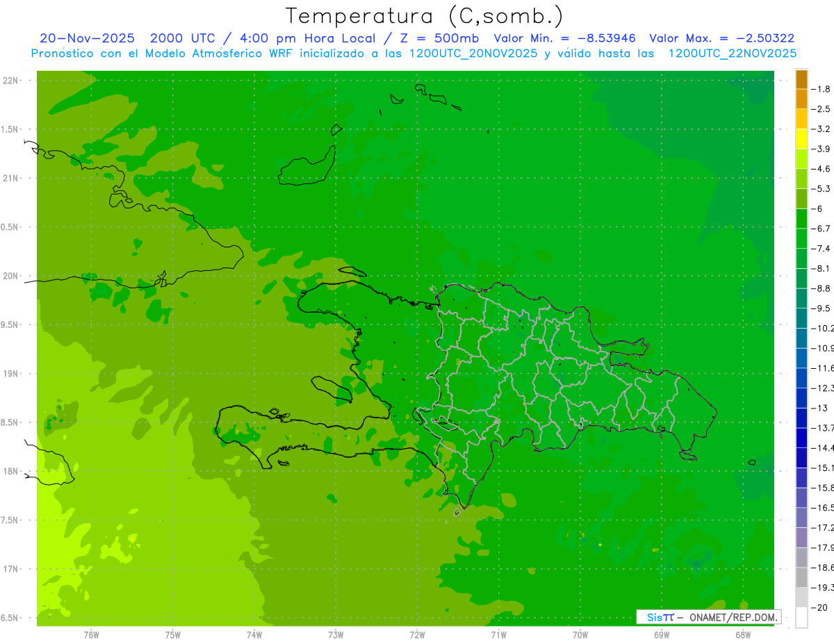Click the 75W longitude axis label

[173, 634]
